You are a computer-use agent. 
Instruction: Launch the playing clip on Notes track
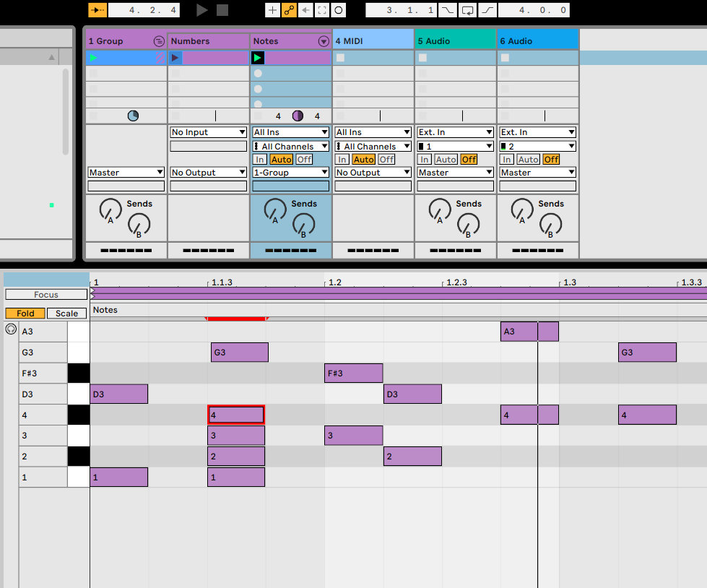[x=258, y=58]
